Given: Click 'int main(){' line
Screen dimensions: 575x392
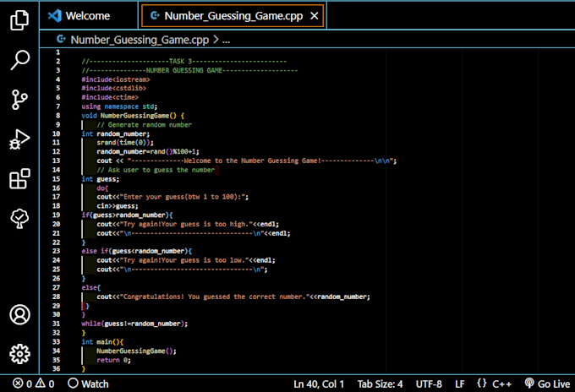Looking at the screenshot, I should [x=102, y=342].
